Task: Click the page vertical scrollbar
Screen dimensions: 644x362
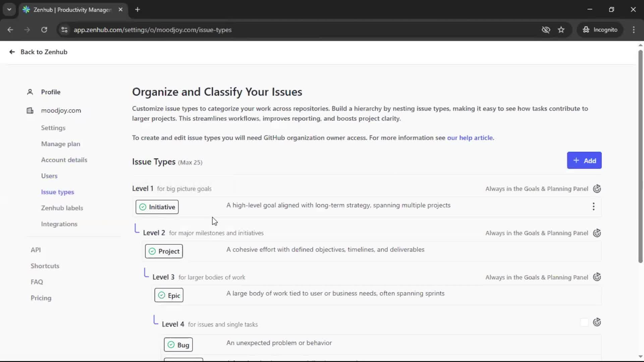Action: pos(640,156)
